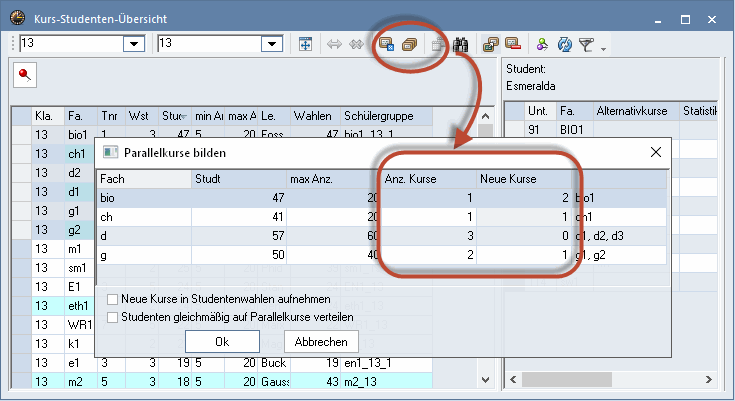The width and height of the screenshot is (735, 401).
Task: Click the Anz. Kurse column header
Action: click(x=428, y=179)
